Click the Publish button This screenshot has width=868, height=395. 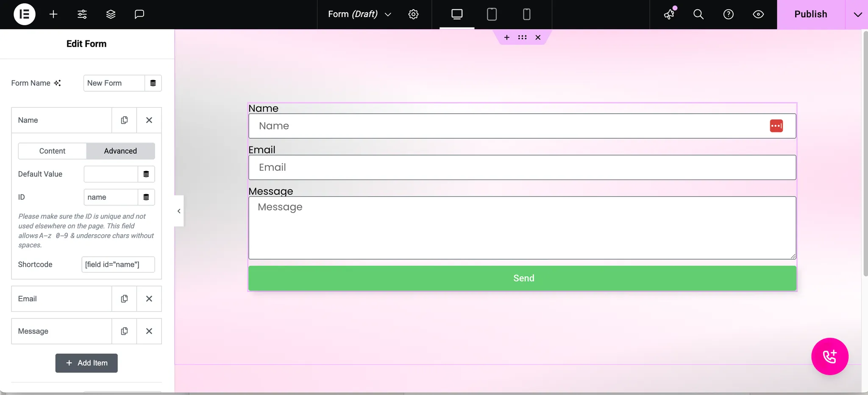click(810, 14)
